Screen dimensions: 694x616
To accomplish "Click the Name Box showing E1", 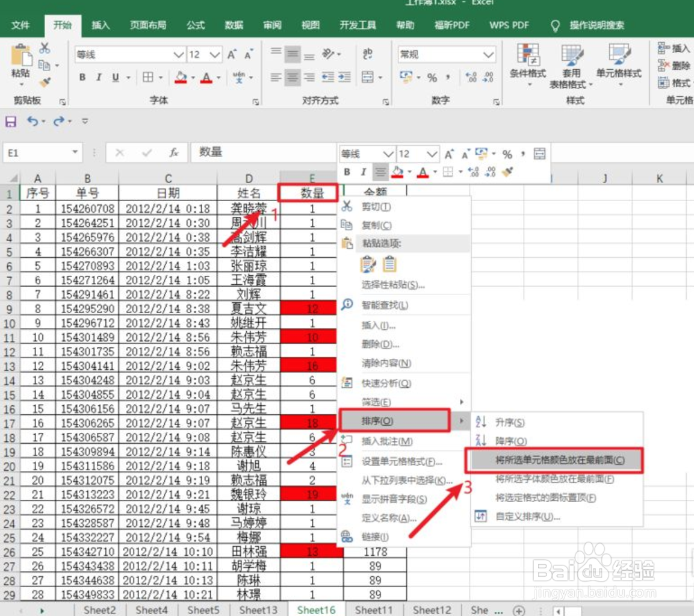I will (42, 153).
